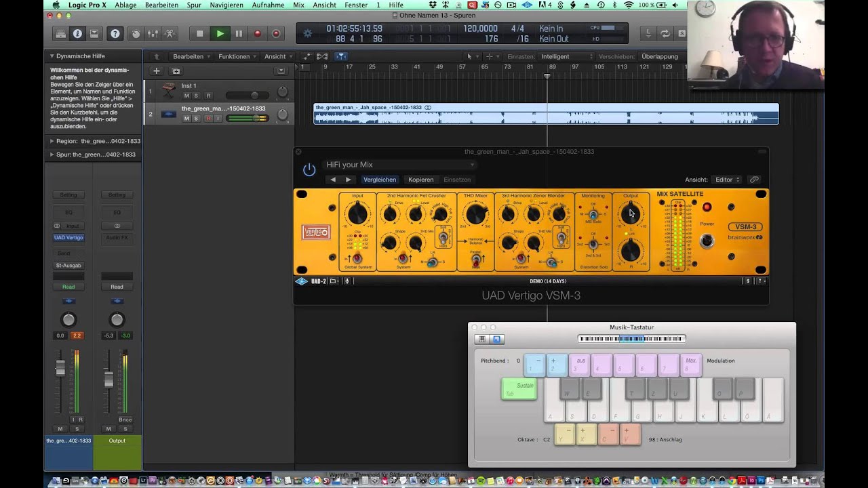Open the Funktionen dropdown menu
The image size is (868, 488).
click(x=237, y=56)
